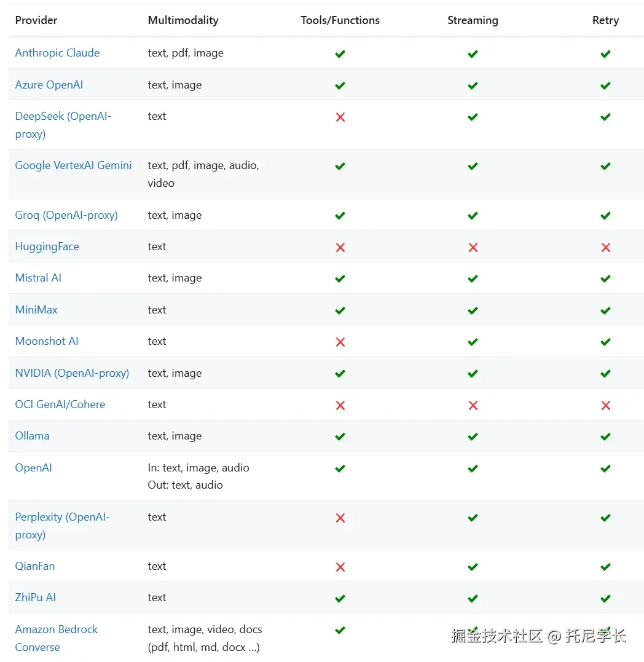The image size is (644, 662).
Task: Click the Moonshot AI Tools/Functions red cross
Action: [340, 342]
